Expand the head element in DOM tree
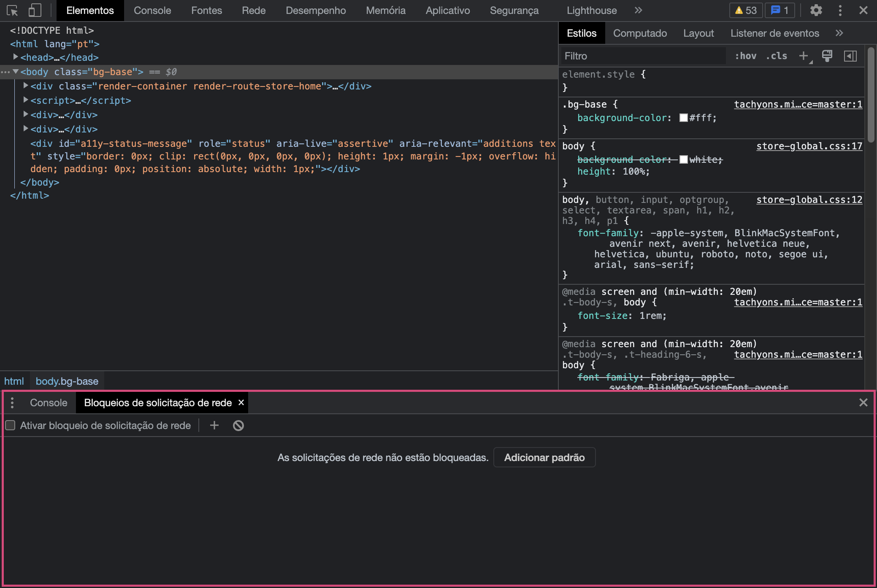The image size is (877, 588). (16, 57)
